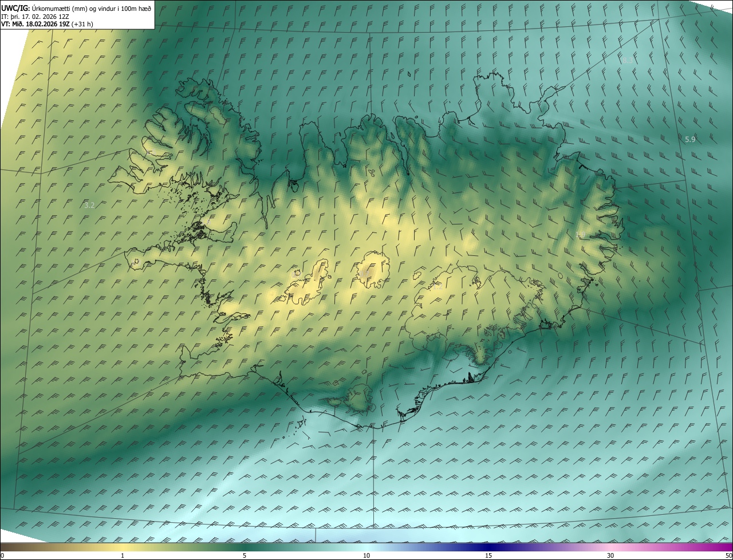Click the "5" label on the color scale

point(245,555)
